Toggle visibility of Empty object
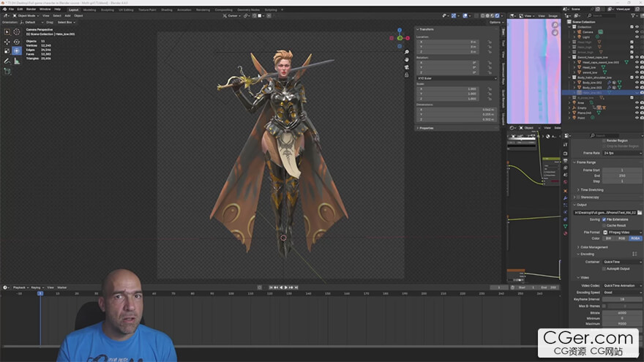The image size is (644, 362). [637, 108]
